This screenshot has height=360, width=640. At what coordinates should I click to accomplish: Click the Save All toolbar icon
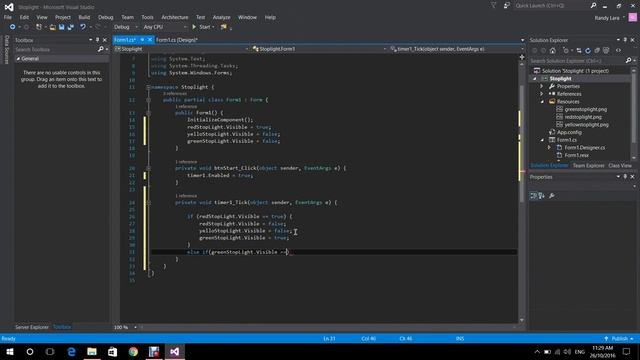click(71, 27)
